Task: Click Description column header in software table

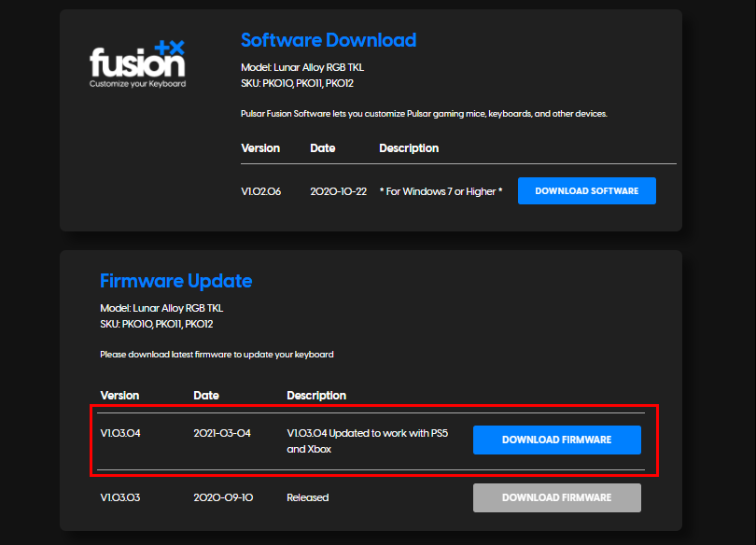Action: click(409, 148)
